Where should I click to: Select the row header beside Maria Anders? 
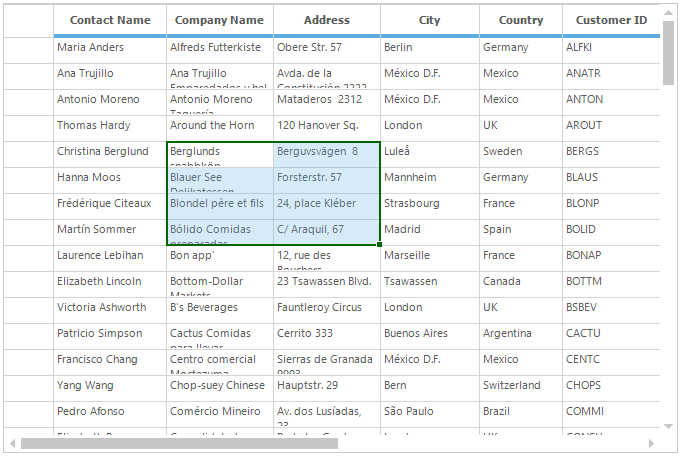[28, 48]
